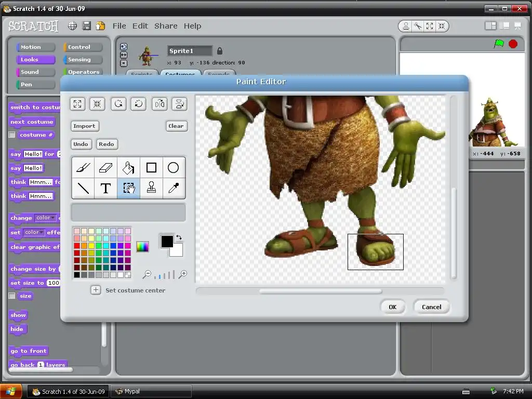Select the Pen block category

(x=36, y=85)
